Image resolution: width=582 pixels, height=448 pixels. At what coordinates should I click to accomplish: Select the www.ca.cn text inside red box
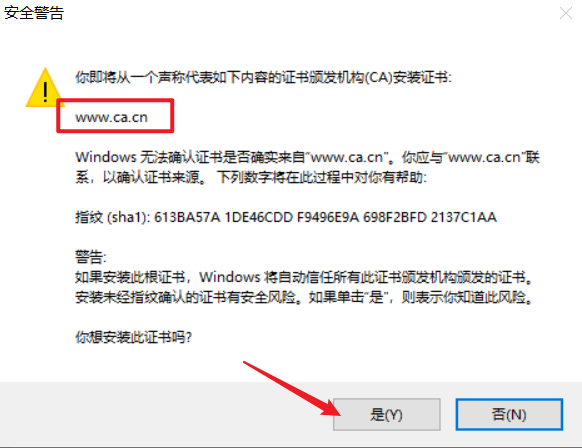(111, 117)
